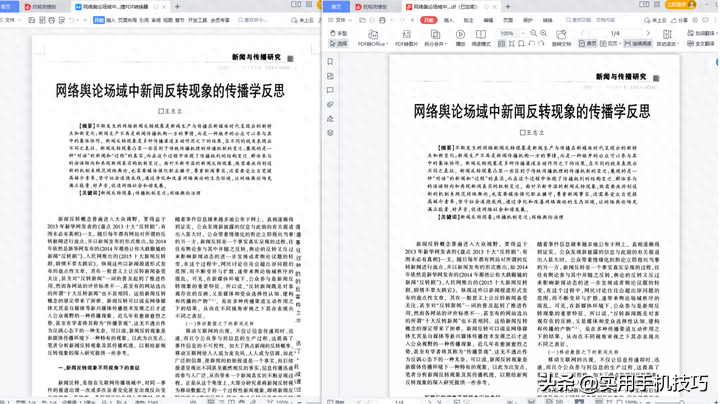Viewport: 720px width, 404px height.
Task: Toggle the actual size fit icon
Action: tap(501, 44)
